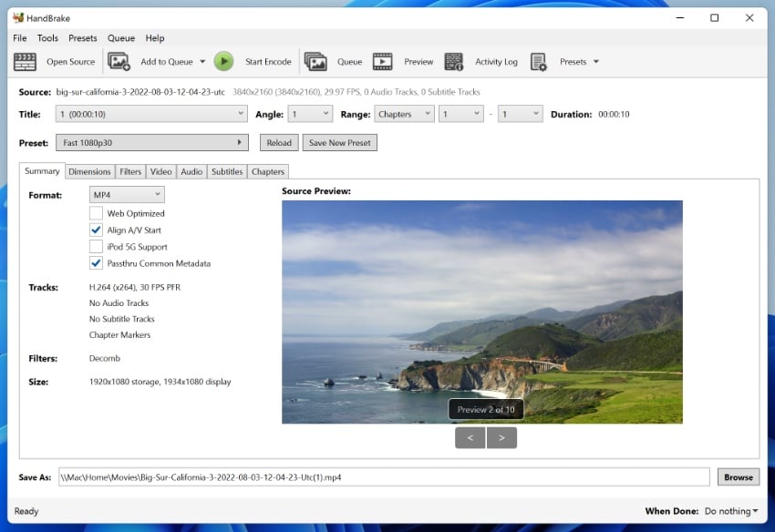This screenshot has width=775, height=532.
Task: Enable the Web Optimized checkbox
Action: [96, 213]
